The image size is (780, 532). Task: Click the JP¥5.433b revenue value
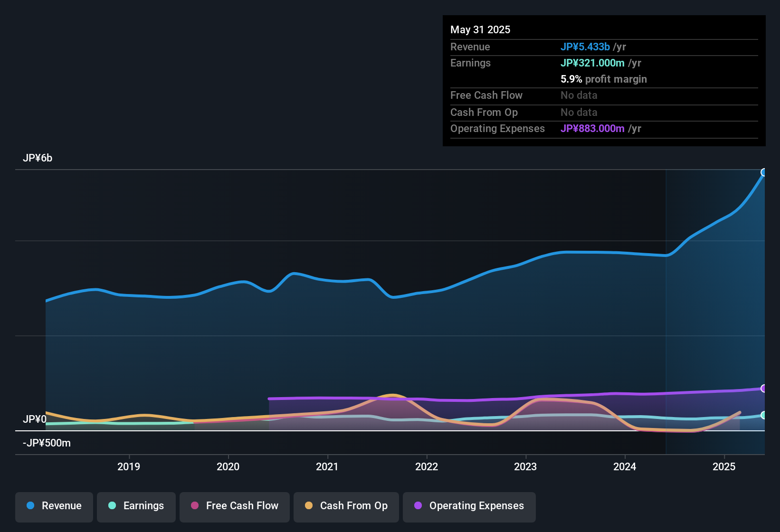585,47
